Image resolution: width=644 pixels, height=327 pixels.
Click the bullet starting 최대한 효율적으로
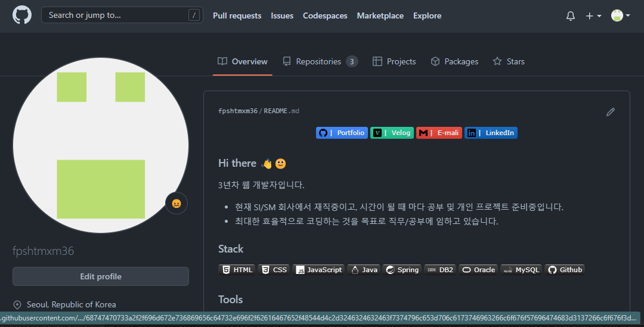click(x=366, y=221)
